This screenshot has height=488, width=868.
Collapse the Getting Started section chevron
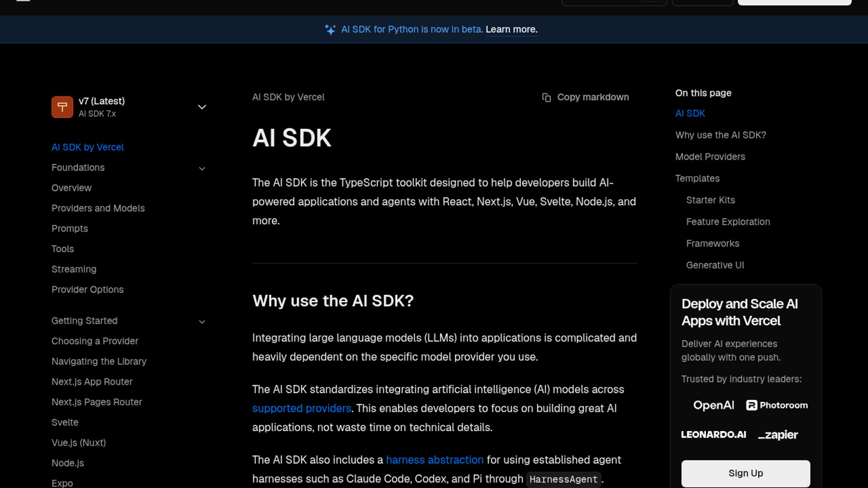point(202,322)
